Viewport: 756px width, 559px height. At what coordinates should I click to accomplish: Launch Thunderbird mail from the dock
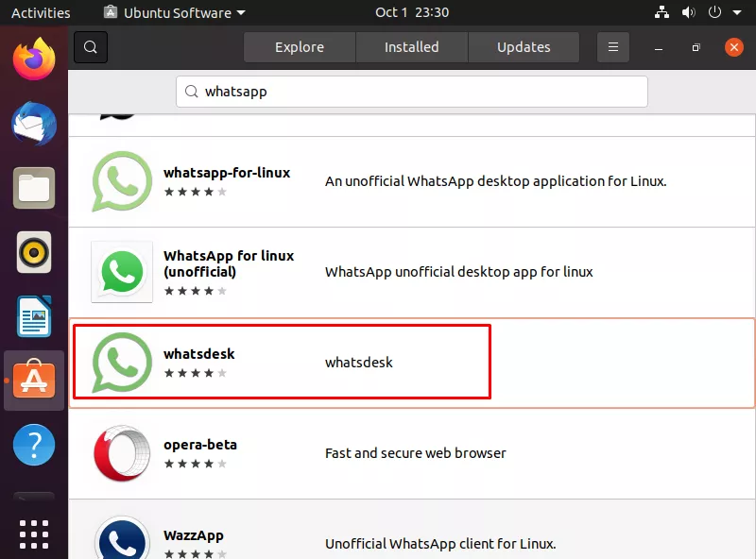[x=34, y=124]
